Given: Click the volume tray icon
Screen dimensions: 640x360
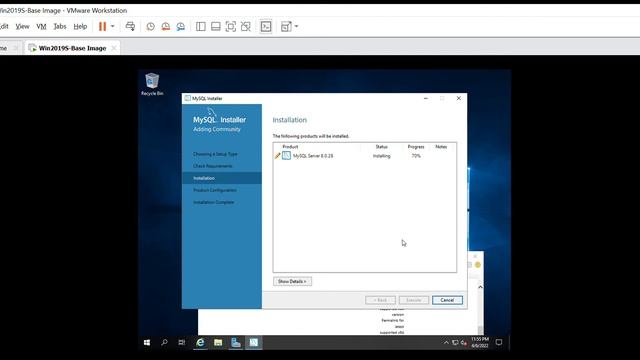Looking at the screenshot, I should coord(464,343).
